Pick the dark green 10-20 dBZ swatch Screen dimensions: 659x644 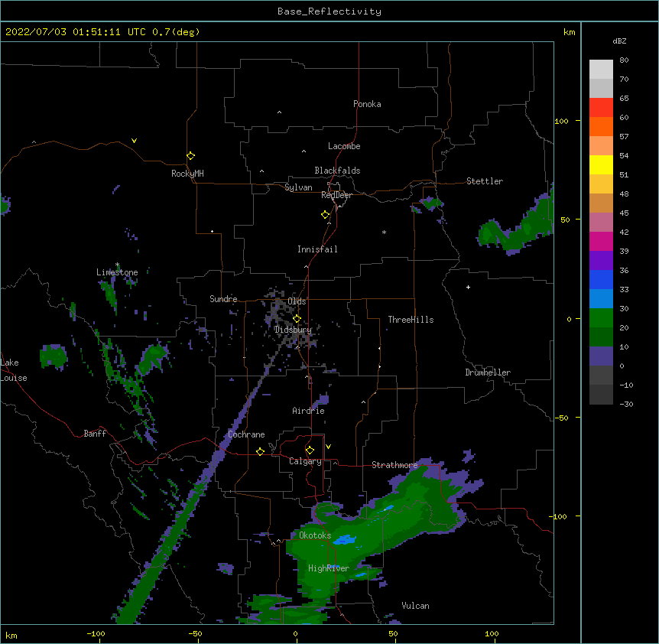click(x=601, y=337)
